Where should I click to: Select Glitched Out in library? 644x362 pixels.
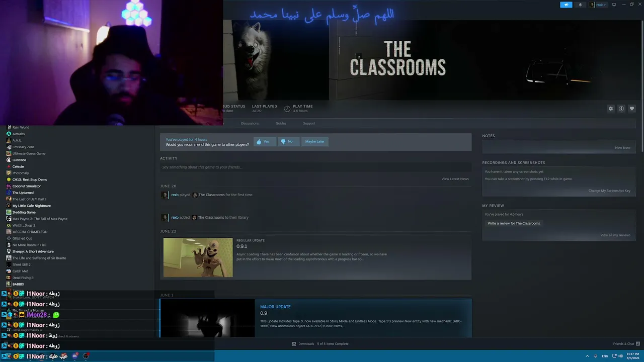click(22, 239)
